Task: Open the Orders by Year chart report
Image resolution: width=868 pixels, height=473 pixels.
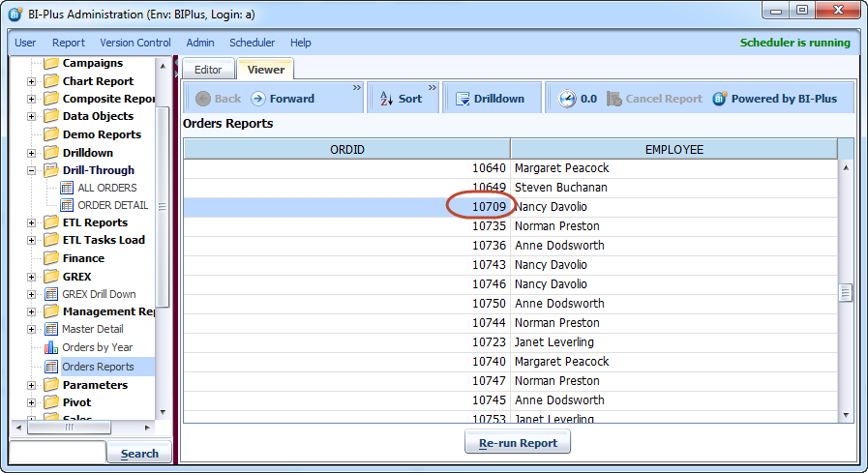Action: tap(97, 347)
